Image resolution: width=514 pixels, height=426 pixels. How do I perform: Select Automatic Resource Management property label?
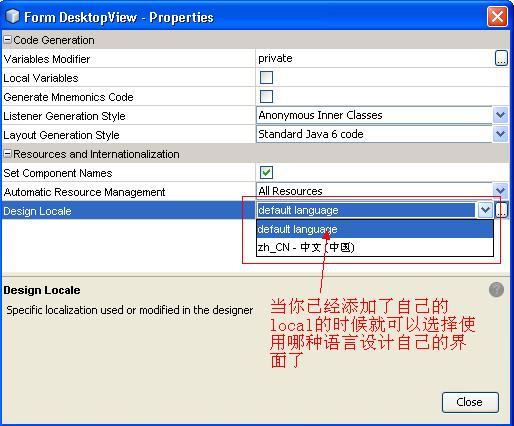pyautogui.click(x=84, y=192)
